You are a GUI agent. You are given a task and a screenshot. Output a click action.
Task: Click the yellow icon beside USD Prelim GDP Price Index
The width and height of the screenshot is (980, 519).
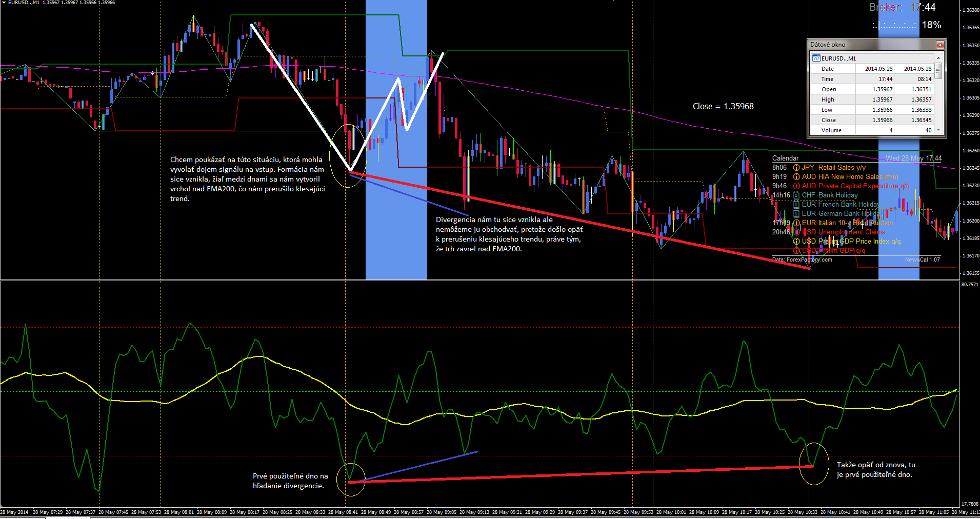pyautogui.click(x=796, y=242)
